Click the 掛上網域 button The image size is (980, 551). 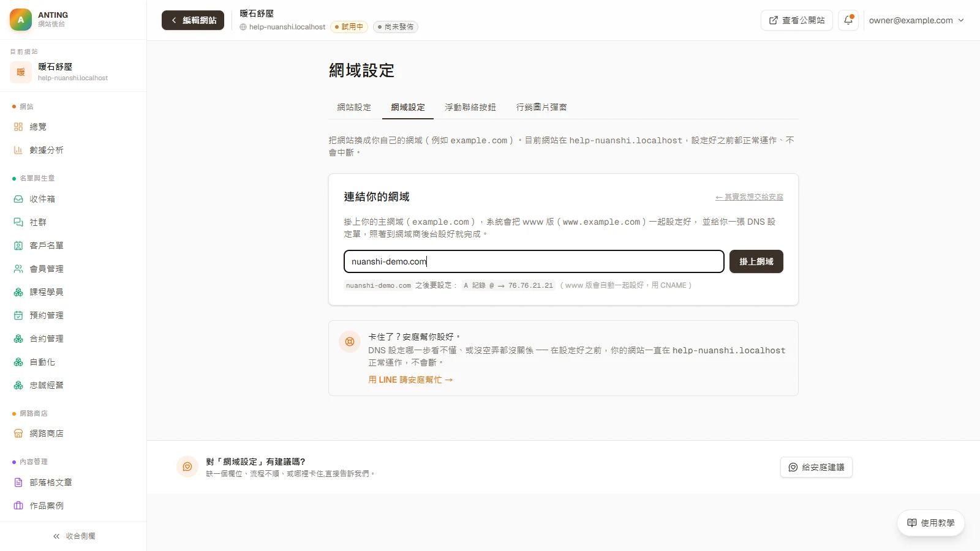[x=756, y=261]
